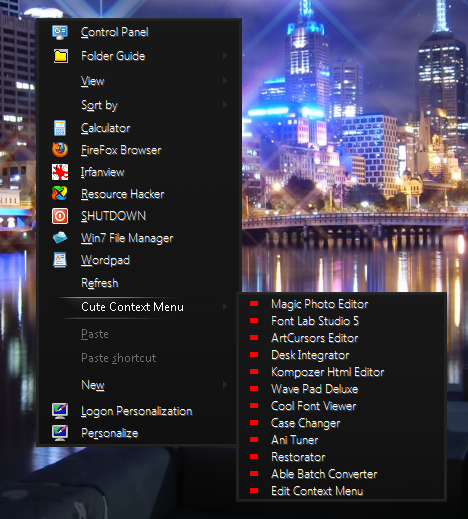The image size is (468, 519).
Task: Click the Personalize monitor icon
Action: [60, 433]
